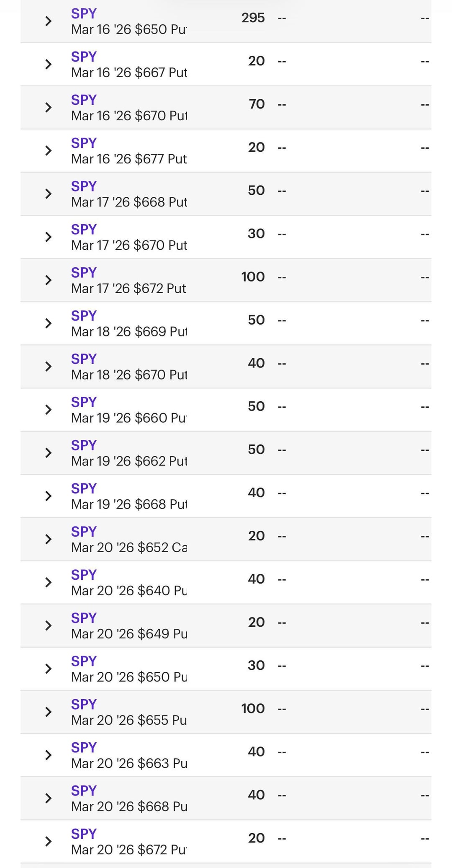Toggle chevron for Mar 18 '26 $669 Put
The width and height of the screenshot is (452, 868).
[x=49, y=323]
